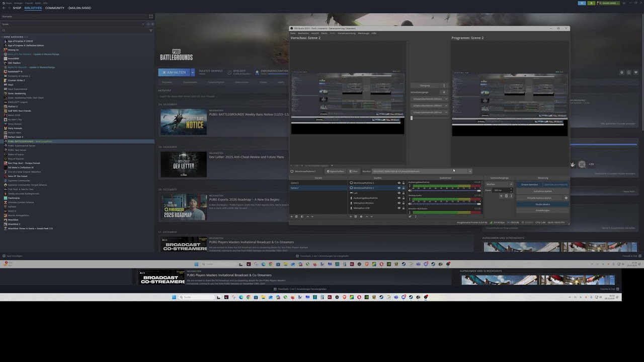The height and width of the screenshot is (362, 644).
Task: Add a scene transition with plus icon
Action: tap(501, 196)
